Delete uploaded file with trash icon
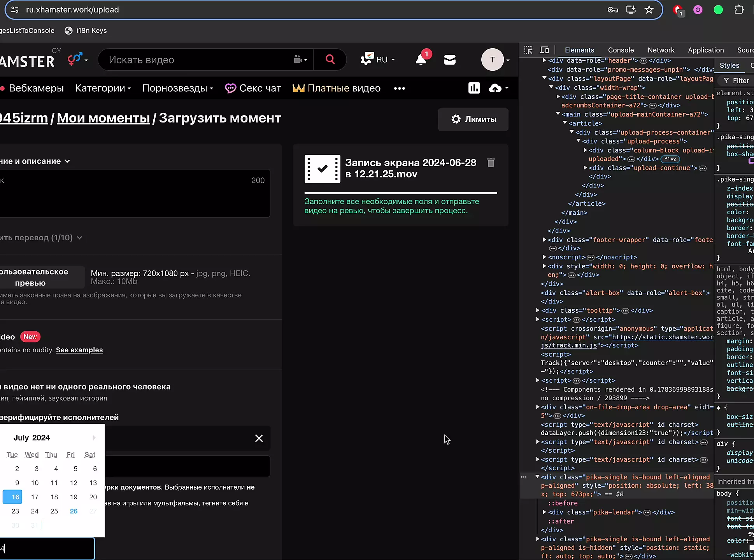 pos(491,163)
